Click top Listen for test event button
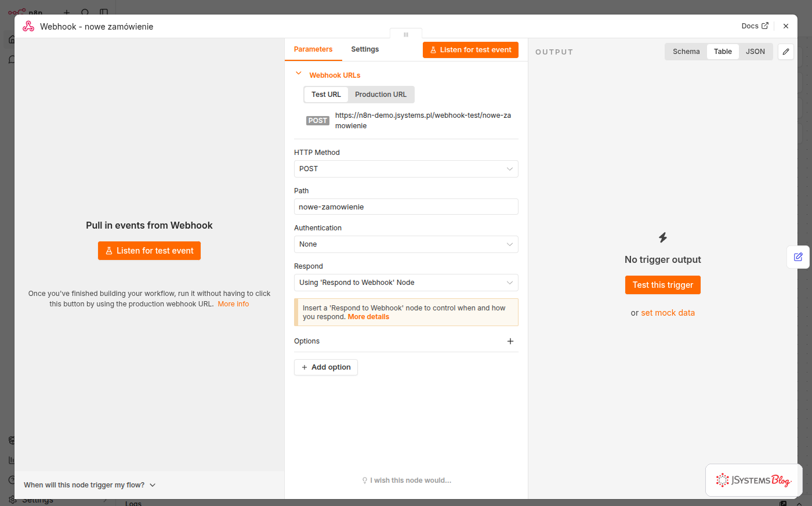Image resolution: width=812 pixels, height=506 pixels. (x=470, y=50)
